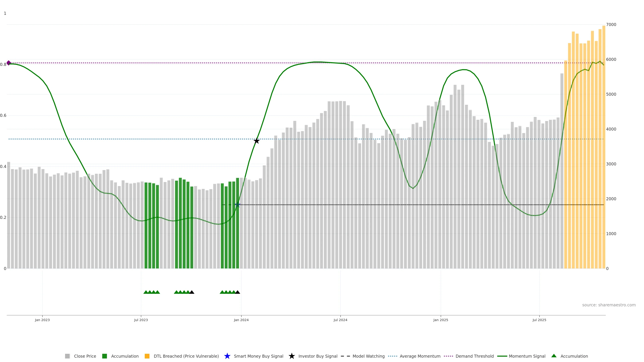644x362 pixels.
Task: Click the Jul 2024 x-axis label
Action: (x=340, y=320)
